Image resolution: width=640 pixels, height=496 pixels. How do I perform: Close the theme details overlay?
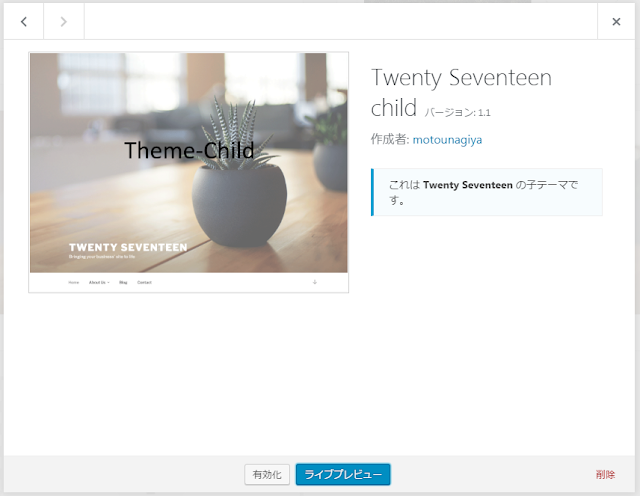616,22
